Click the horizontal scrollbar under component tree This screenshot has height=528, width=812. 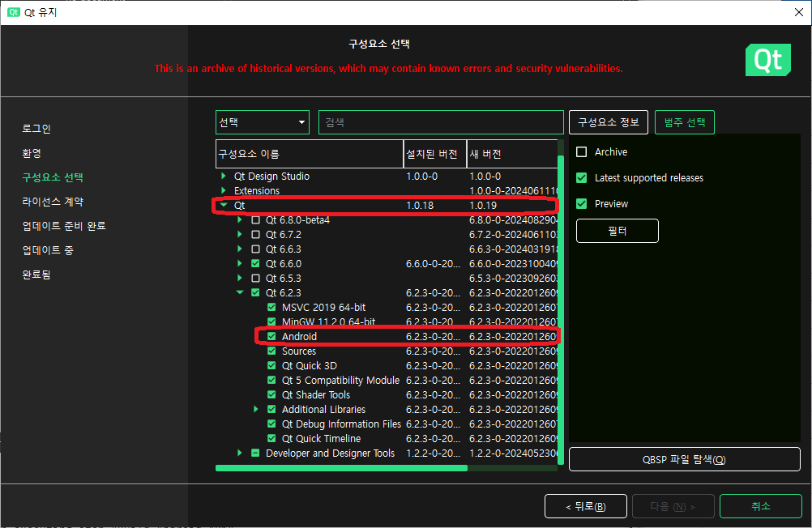(341, 468)
